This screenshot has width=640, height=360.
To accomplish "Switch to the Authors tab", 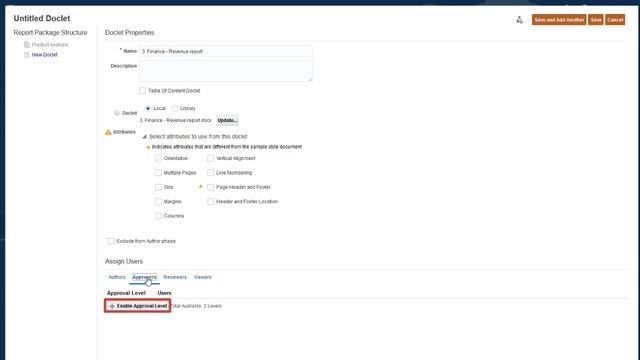I will (117, 277).
